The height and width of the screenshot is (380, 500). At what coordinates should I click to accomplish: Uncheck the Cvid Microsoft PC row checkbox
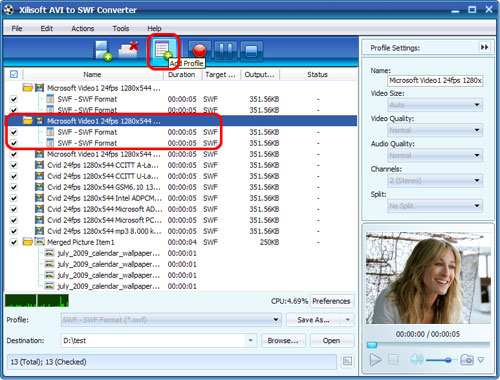[x=14, y=220]
